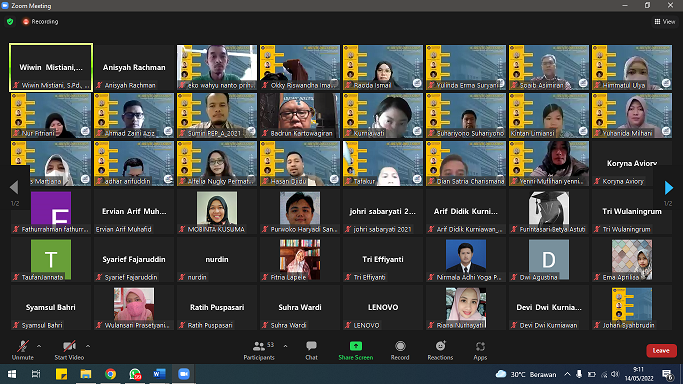Click the red Recording indicator
Viewport: 683px width, 384px height.
40,21
